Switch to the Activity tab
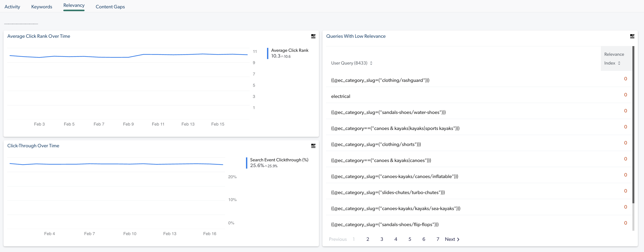 tap(12, 7)
